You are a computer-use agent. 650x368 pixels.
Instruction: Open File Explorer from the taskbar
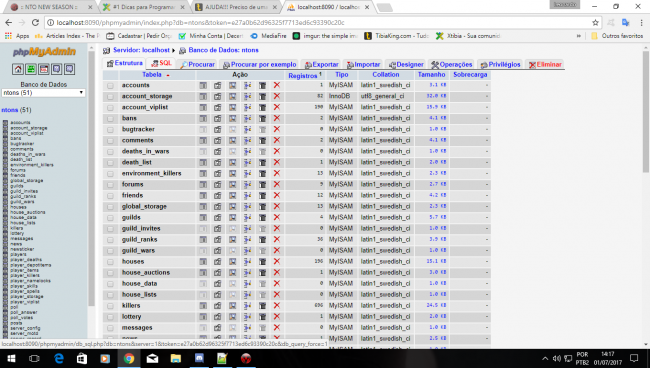click(x=176, y=358)
